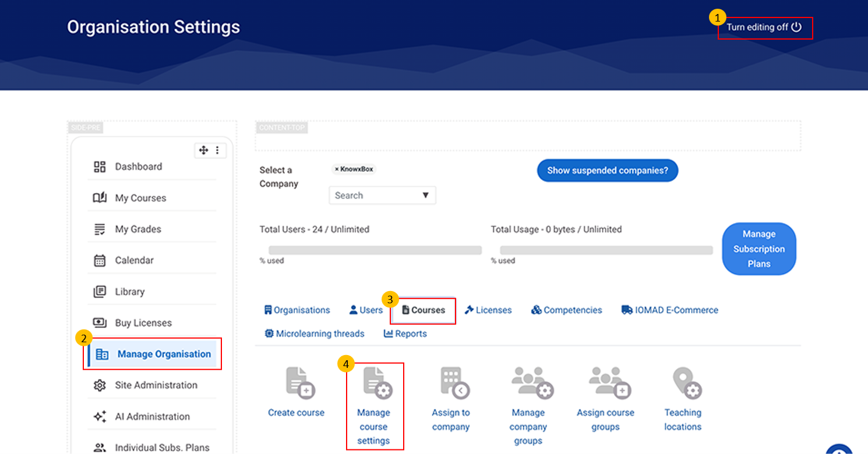The width and height of the screenshot is (868, 454).
Task: Click the Manage Organisation building icon
Action: click(x=102, y=354)
